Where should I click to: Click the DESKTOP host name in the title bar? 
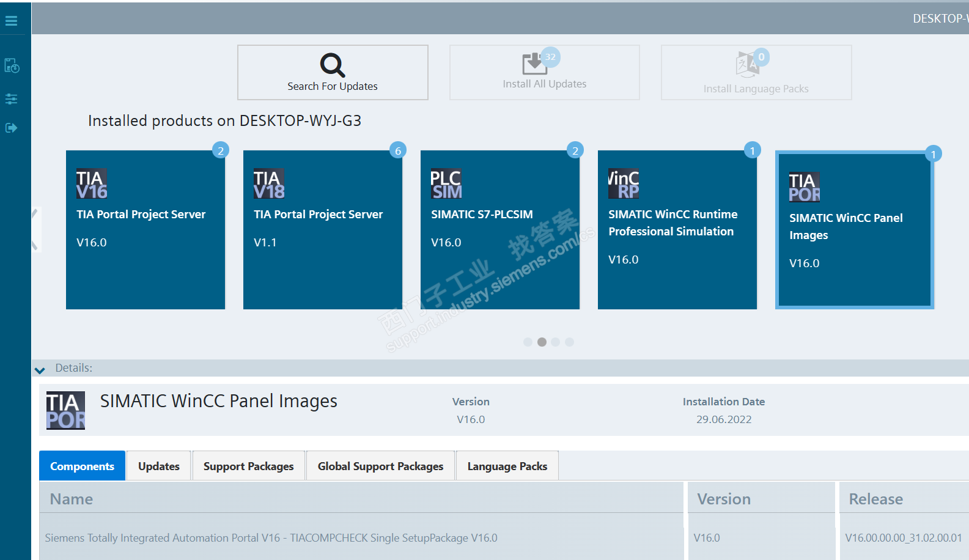941,19
